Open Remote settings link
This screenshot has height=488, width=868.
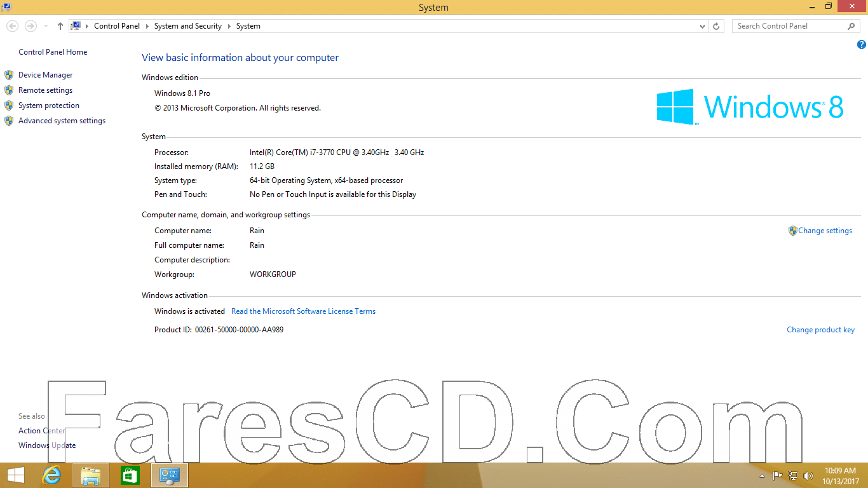pos(46,90)
